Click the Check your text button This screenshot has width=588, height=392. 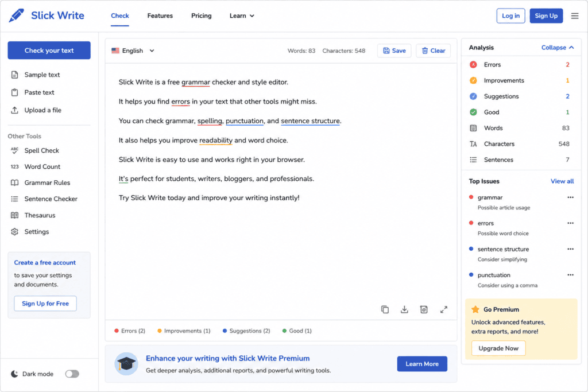coord(49,50)
